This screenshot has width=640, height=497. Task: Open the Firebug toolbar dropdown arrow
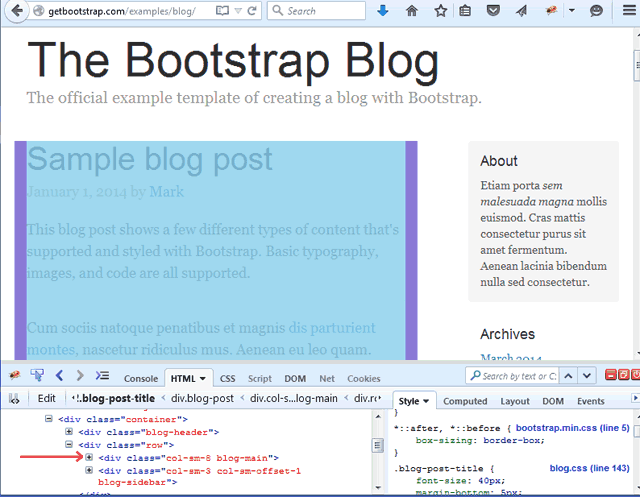coord(571,11)
